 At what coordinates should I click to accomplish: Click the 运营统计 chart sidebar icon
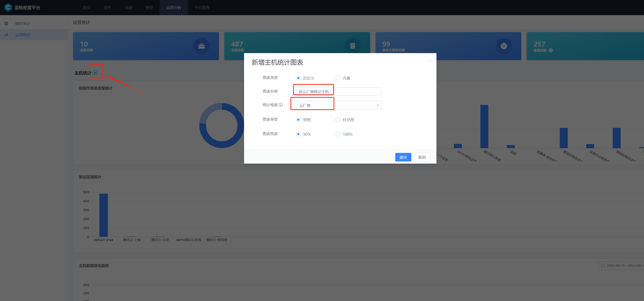6,35
